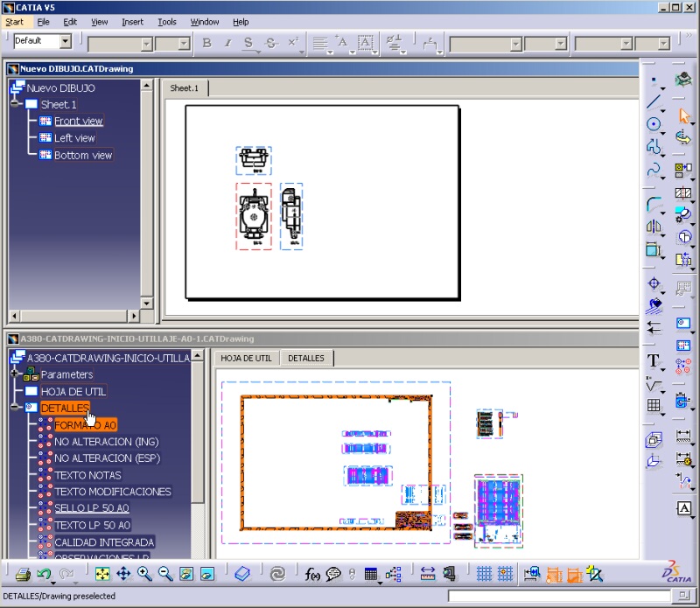The image size is (700, 608).
Task: Switch to the HOJA DE UTIL tab
Action: coord(246,358)
